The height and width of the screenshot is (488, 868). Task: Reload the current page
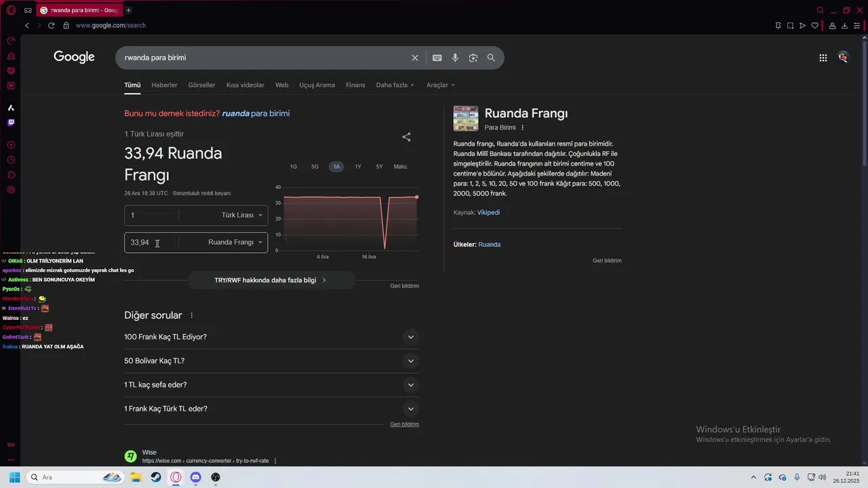(x=51, y=25)
